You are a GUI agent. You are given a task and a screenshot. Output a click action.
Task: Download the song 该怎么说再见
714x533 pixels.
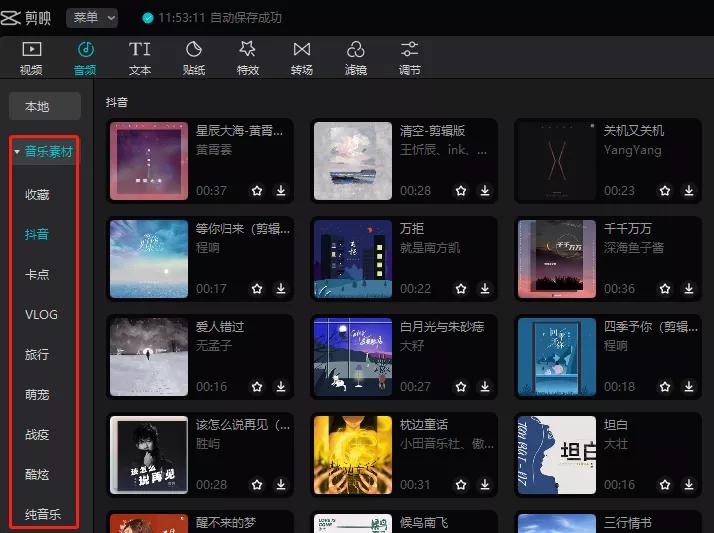tap(281, 484)
